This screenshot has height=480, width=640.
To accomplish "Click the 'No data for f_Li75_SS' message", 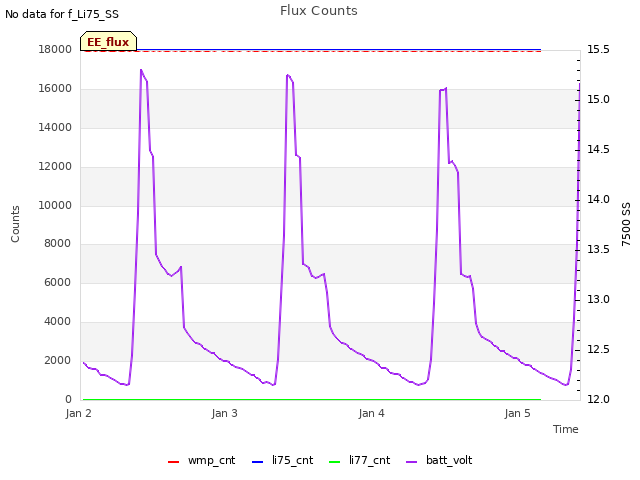I will click(62, 14).
